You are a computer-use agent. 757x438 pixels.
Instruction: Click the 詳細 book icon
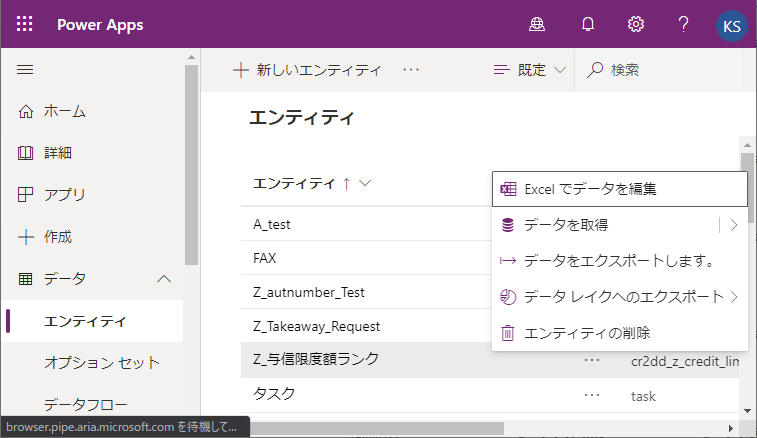click(26, 153)
